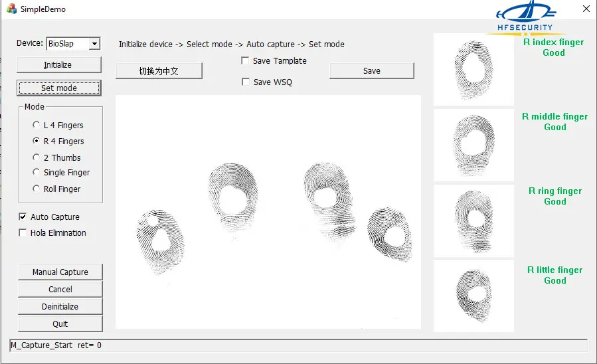Choose the 2 Thumbs mode

pyautogui.click(x=37, y=157)
